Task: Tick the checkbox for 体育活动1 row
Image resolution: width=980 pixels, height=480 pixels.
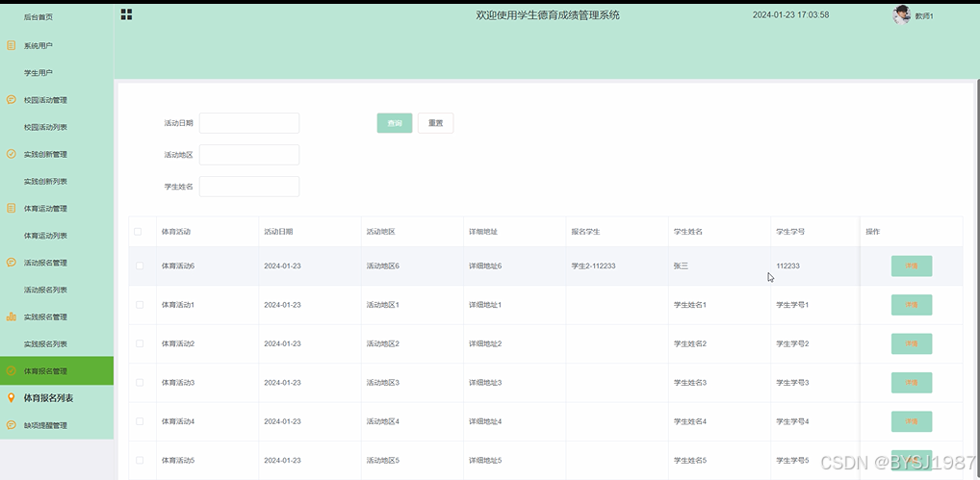Action: (x=140, y=305)
